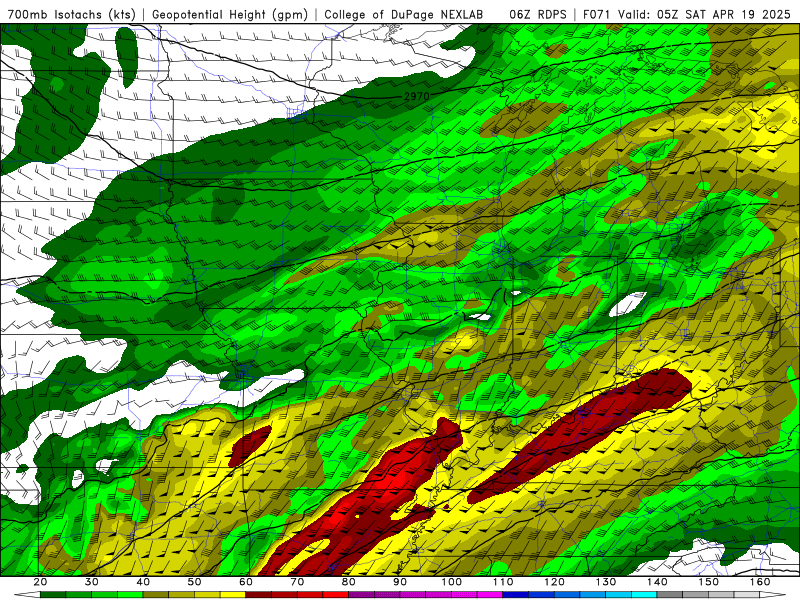Click the '150' color scale label
Viewport: 800px width, 600px height.
pyautogui.click(x=709, y=582)
